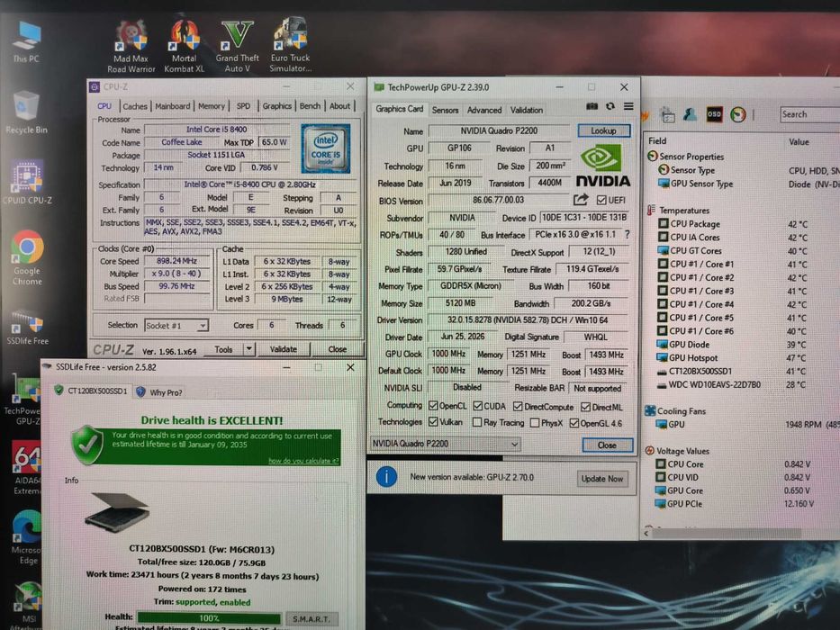Open the CPU-Z Tools dropdown arrow
This screenshot has width=840, height=630.
click(248, 349)
